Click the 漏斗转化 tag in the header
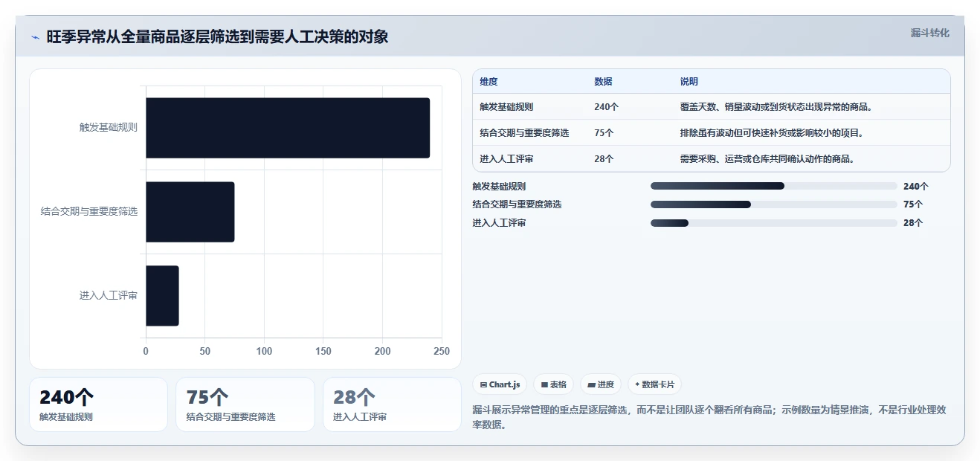 click(x=929, y=33)
